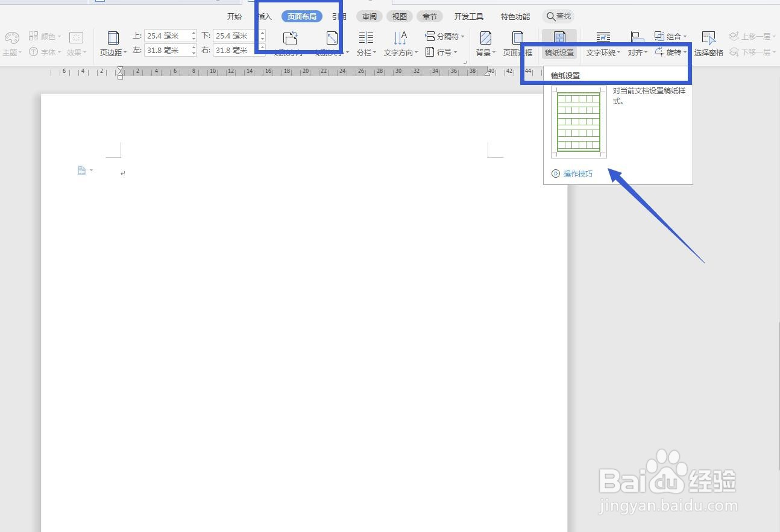Decrease left margin with down stepper
The width and height of the screenshot is (780, 532).
pos(193,54)
